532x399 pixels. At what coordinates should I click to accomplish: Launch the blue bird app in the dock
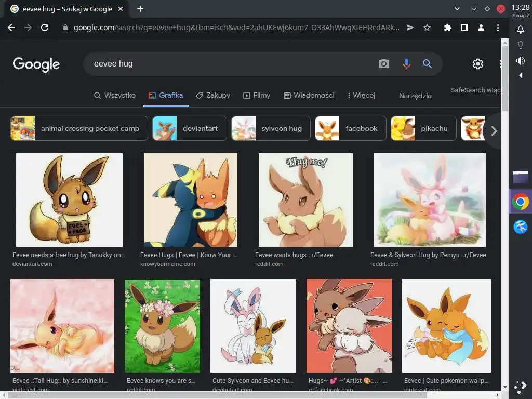[521, 227]
